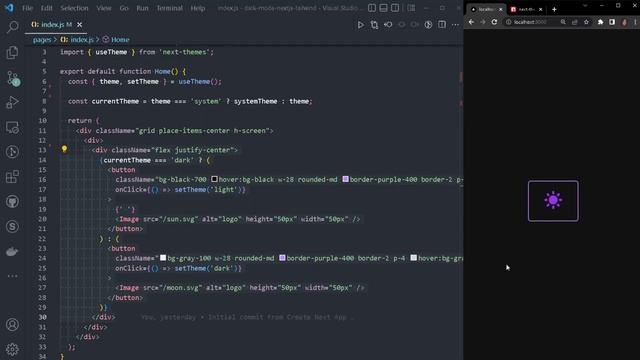Show additional activity bar views ellipsis
The image size is (640, 360).
pyautogui.click(x=12, y=276)
